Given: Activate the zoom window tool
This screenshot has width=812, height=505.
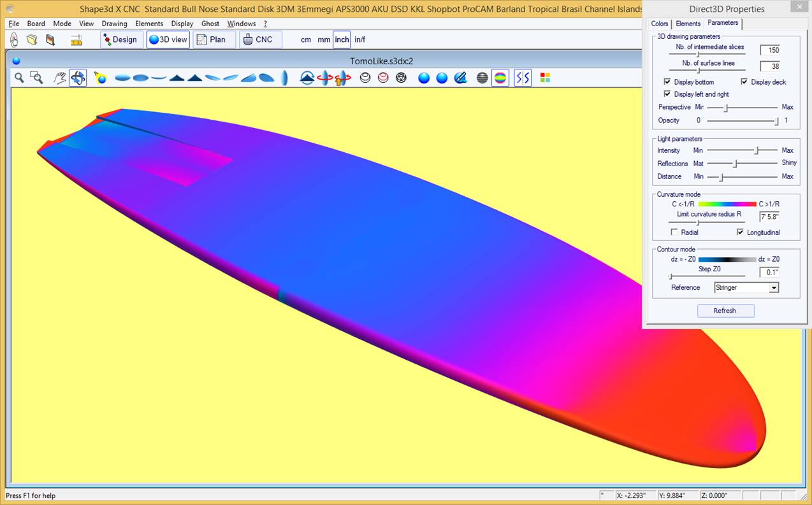Looking at the screenshot, I should 37,78.
